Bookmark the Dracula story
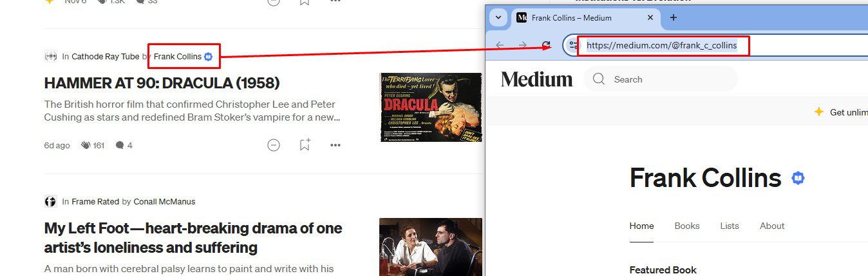Viewport: 868px width, 276px height. [305, 145]
